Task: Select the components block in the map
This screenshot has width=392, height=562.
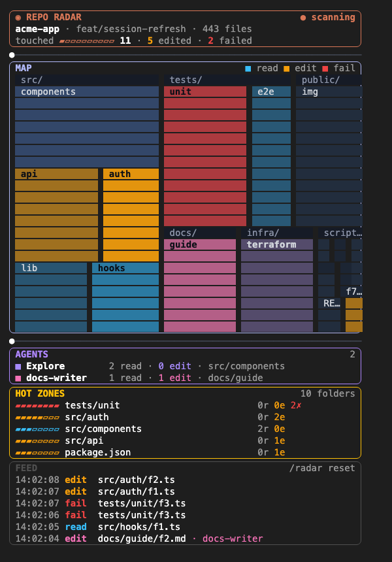Action: coord(87,127)
